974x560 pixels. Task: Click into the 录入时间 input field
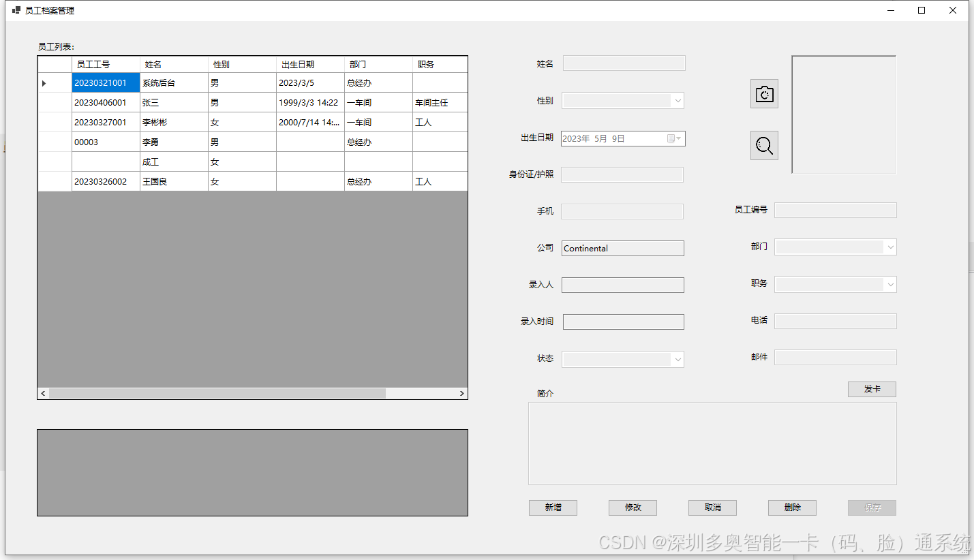[623, 322]
